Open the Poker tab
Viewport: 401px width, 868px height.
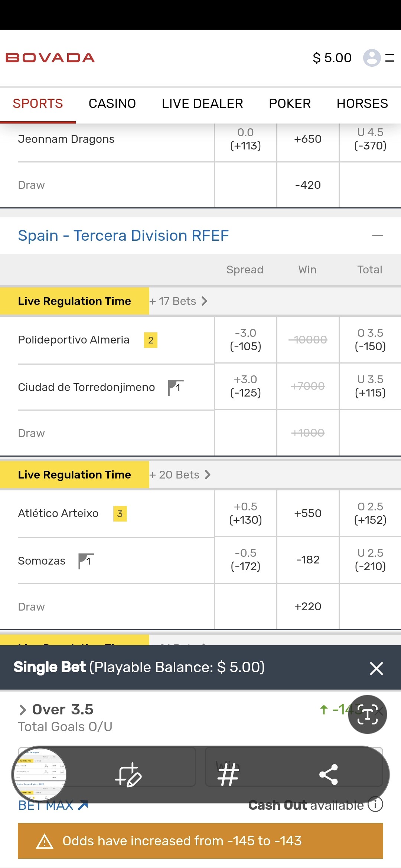point(290,103)
